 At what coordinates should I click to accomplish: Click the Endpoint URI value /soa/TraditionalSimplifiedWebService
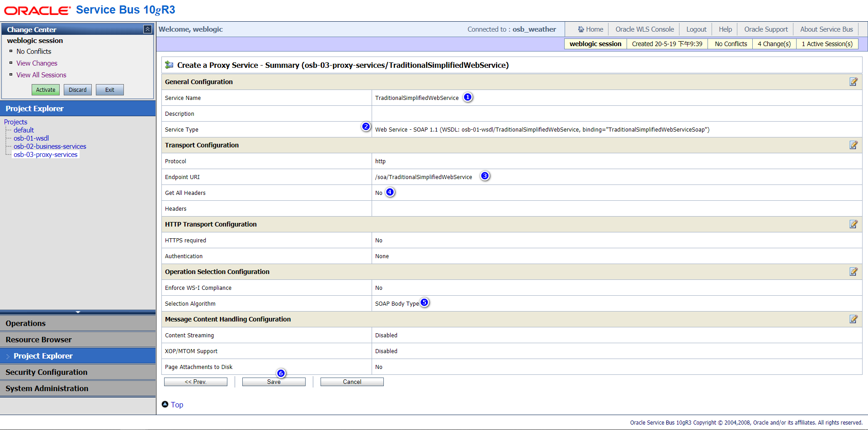click(424, 177)
